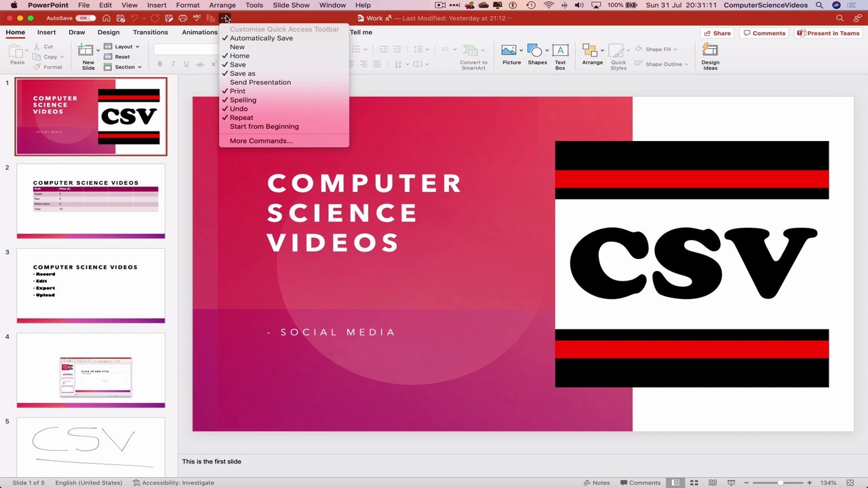
Task: Click the Customise Quick Access Toolbar ellipsis icon
Action: 225,18
